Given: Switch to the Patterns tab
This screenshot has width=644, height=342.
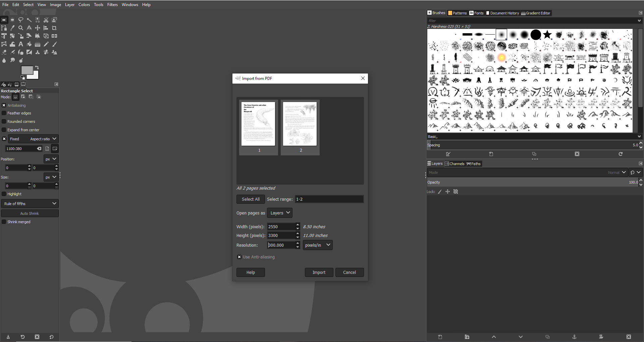Looking at the screenshot, I should 457,13.
